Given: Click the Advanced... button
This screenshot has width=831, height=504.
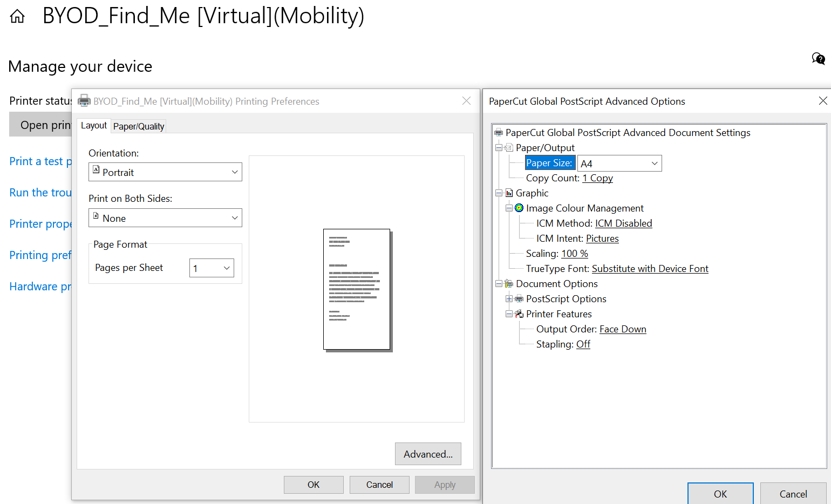Looking at the screenshot, I should pos(428,454).
